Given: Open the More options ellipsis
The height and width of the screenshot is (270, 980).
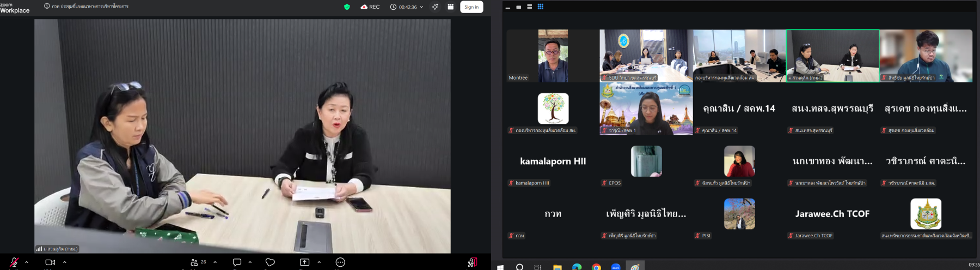Looking at the screenshot, I should [x=340, y=262].
